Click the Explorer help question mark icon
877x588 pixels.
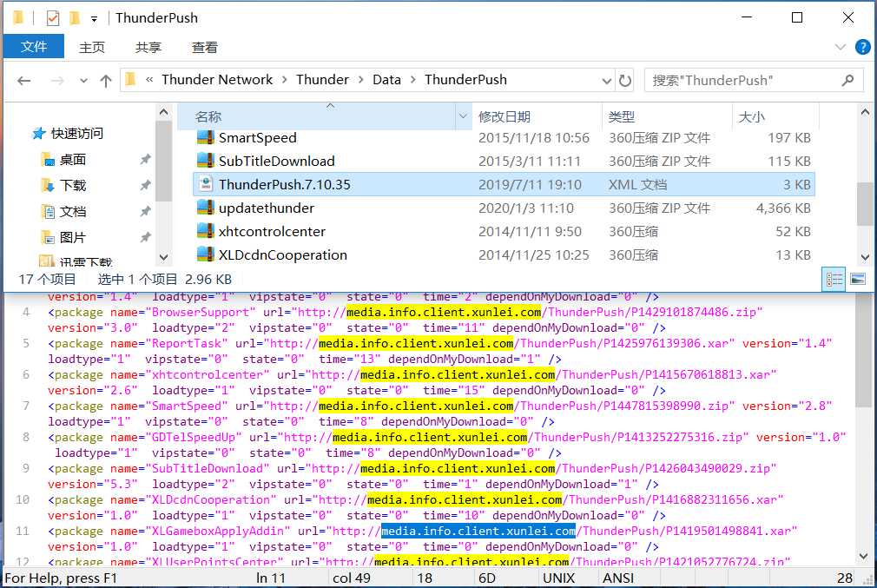pos(862,47)
